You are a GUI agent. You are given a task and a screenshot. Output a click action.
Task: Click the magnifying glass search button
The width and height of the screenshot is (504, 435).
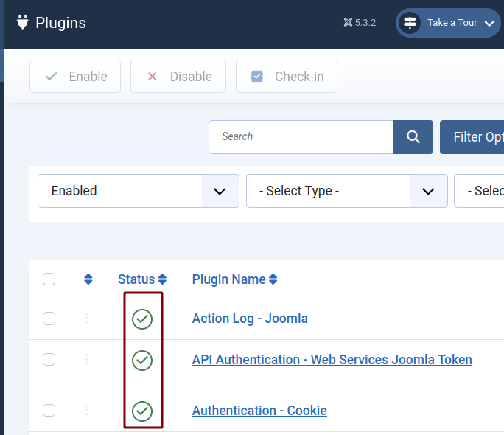[413, 137]
